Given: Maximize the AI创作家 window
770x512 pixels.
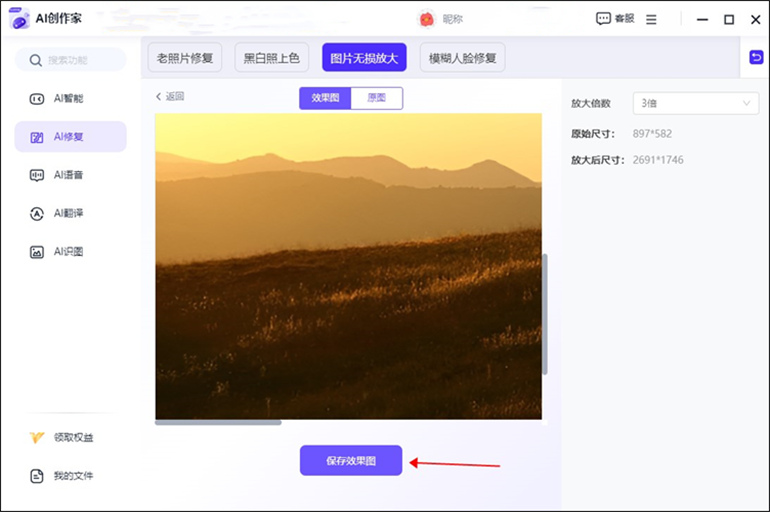Looking at the screenshot, I should [729, 20].
